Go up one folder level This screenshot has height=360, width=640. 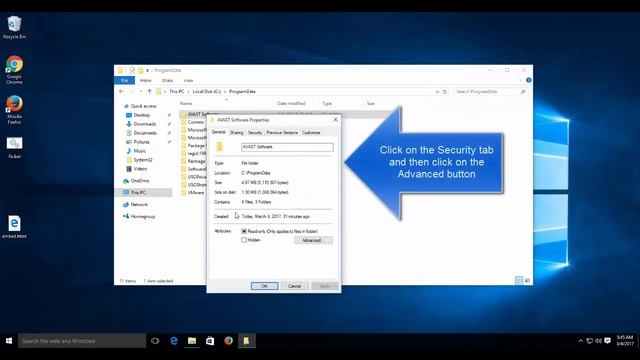149,91
